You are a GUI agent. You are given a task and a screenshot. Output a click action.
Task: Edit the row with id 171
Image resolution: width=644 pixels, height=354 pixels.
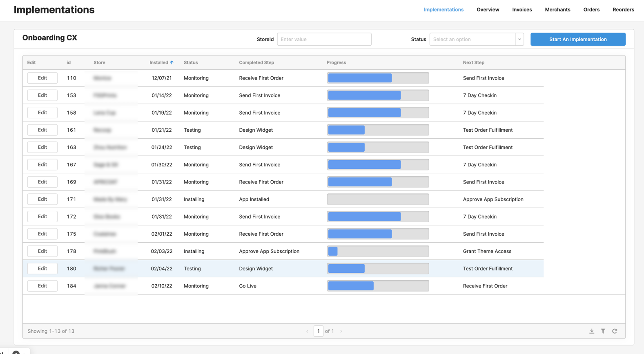(x=42, y=199)
